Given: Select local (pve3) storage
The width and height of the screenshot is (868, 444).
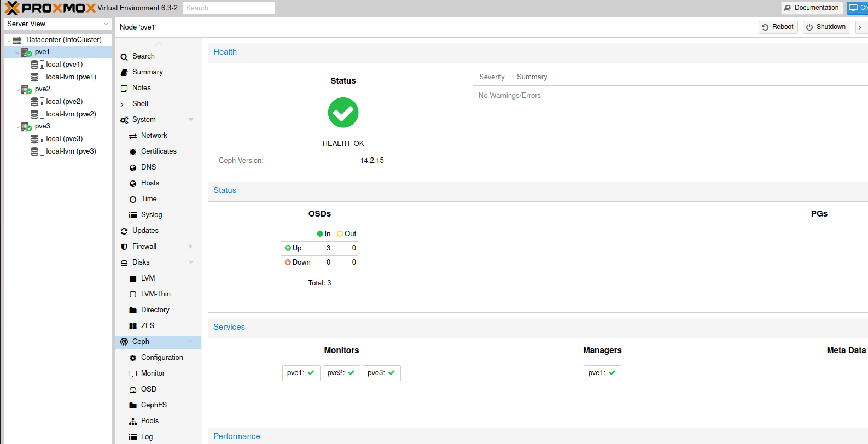Looking at the screenshot, I should (64, 139).
